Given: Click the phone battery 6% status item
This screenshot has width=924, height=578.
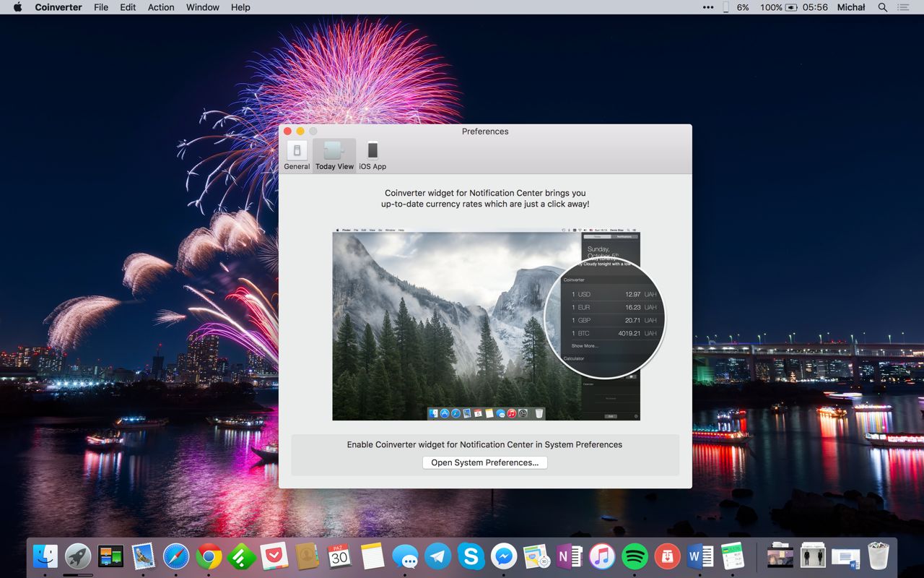Looking at the screenshot, I should [736, 7].
